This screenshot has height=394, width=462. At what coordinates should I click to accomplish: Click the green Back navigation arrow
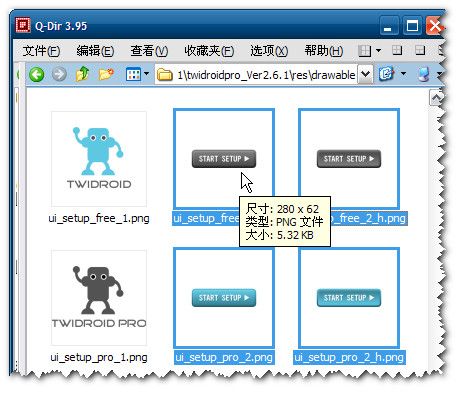point(37,74)
